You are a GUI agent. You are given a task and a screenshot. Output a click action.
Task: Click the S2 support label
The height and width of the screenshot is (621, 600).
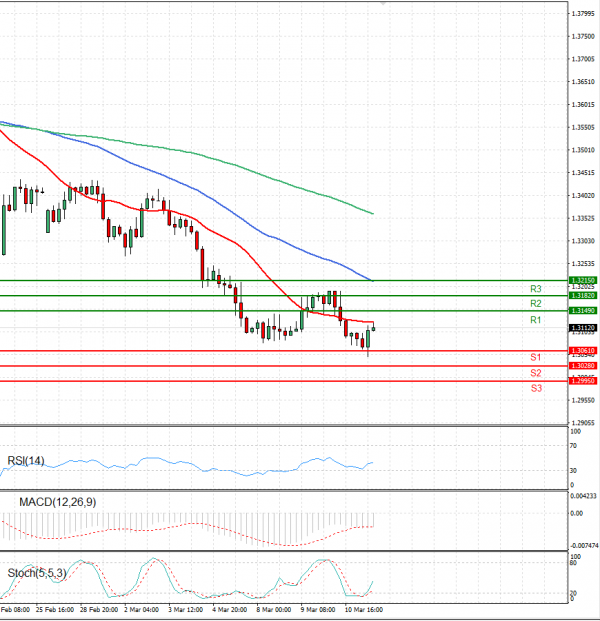point(535,373)
